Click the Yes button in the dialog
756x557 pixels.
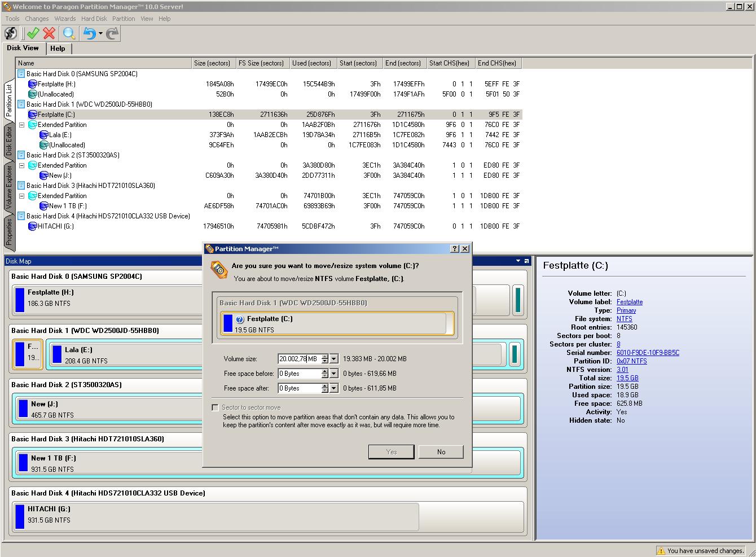pyautogui.click(x=392, y=452)
